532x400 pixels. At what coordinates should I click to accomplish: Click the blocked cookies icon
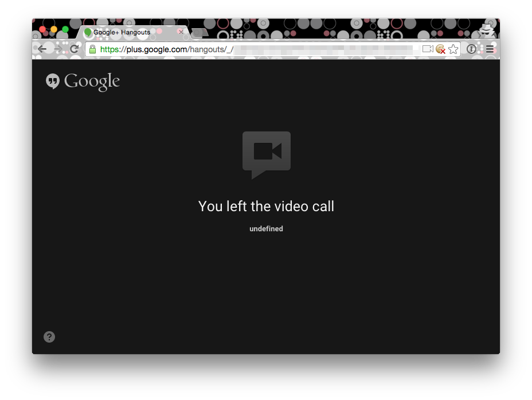click(x=440, y=49)
